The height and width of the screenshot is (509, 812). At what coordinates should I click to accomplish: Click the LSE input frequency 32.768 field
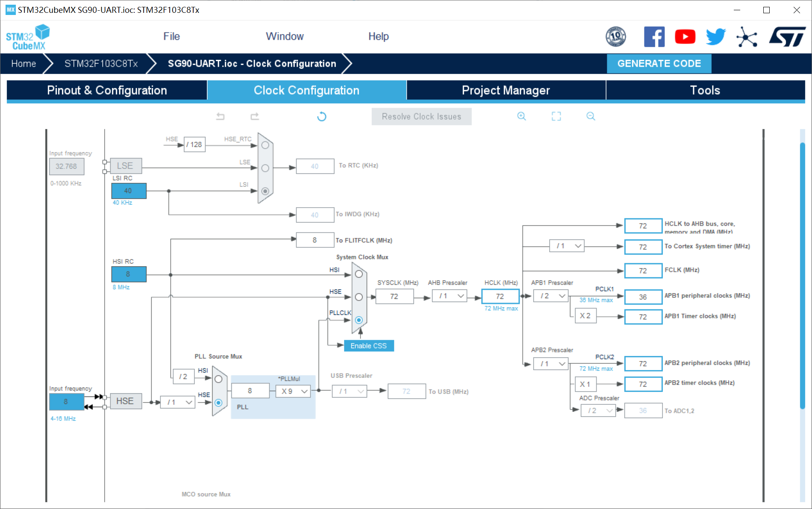(66, 166)
